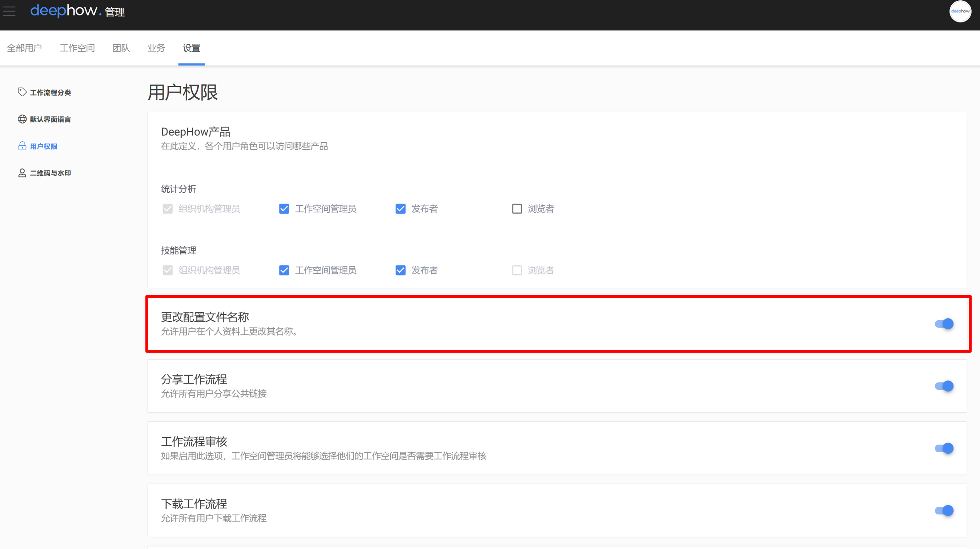Click description 允许用户在个人资料上更改其名称。

[x=229, y=332]
